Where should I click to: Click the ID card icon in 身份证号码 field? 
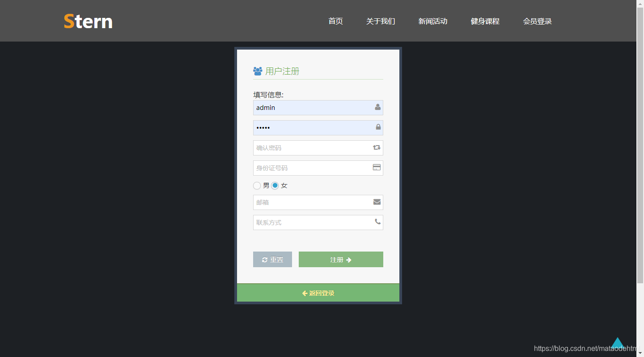[376, 168]
